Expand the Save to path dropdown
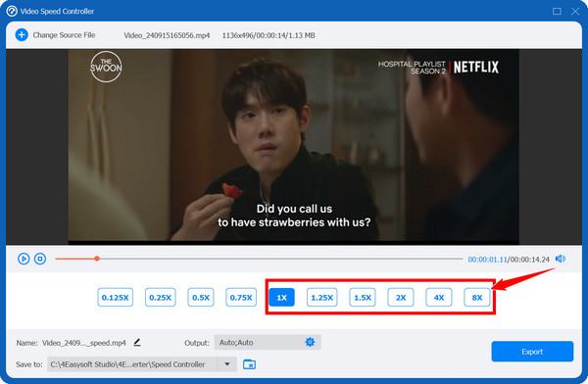The image size is (588, 384). pyautogui.click(x=227, y=364)
